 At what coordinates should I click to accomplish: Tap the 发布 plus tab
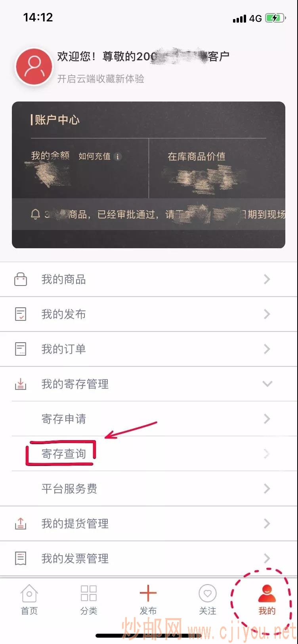(148, 600)
